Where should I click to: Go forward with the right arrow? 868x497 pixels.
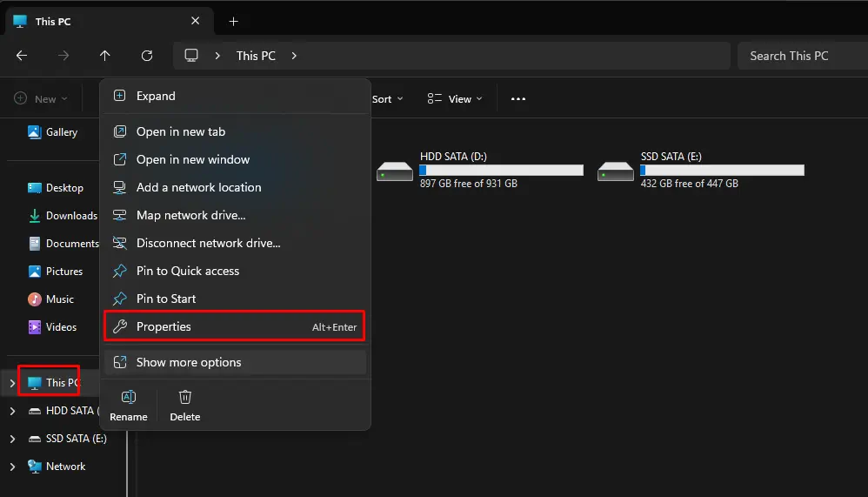[63, 56]
